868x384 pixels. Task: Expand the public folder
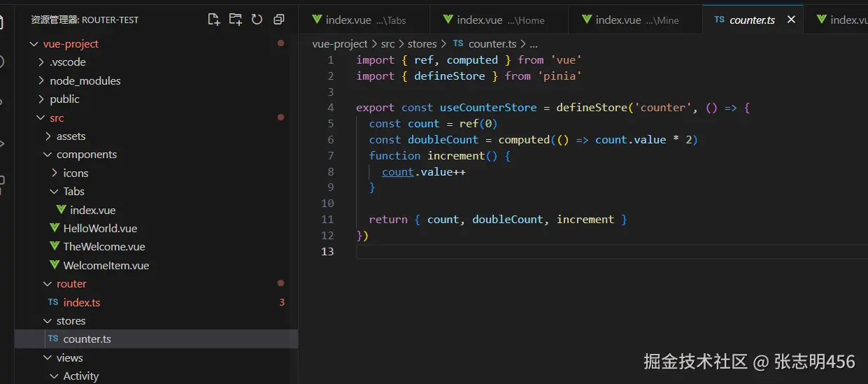[x=41, y=99]
